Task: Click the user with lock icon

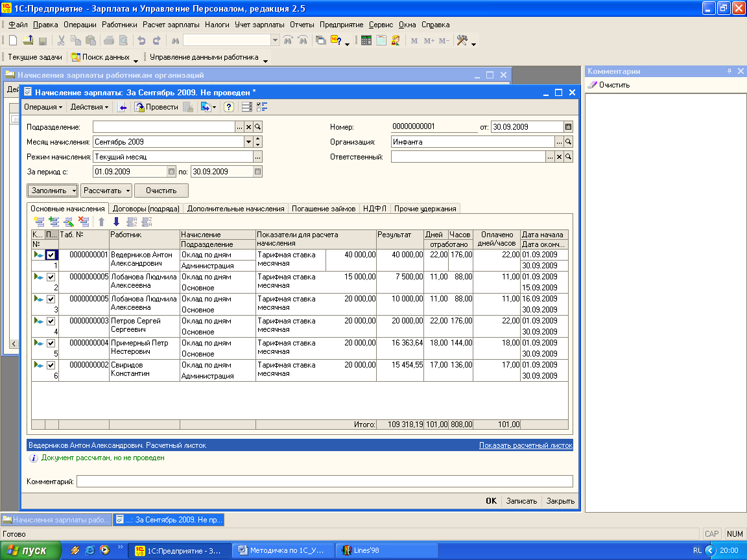Action: [x=396, y=41]
